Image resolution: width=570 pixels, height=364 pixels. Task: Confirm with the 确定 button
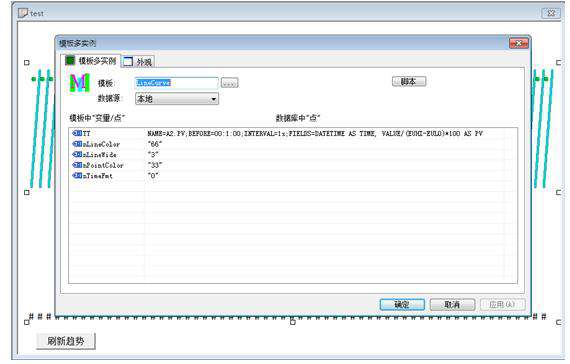[x=402, y=305]
